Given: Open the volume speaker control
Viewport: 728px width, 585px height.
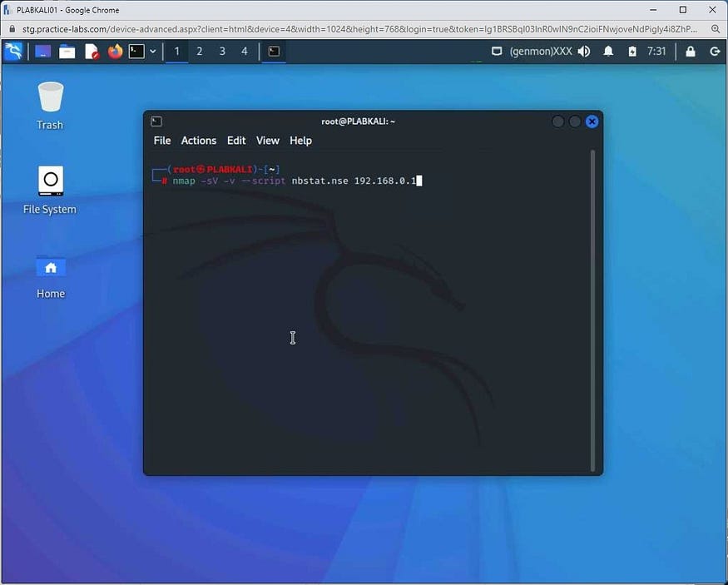Looking at the screenshot, I should pos(584,51).
